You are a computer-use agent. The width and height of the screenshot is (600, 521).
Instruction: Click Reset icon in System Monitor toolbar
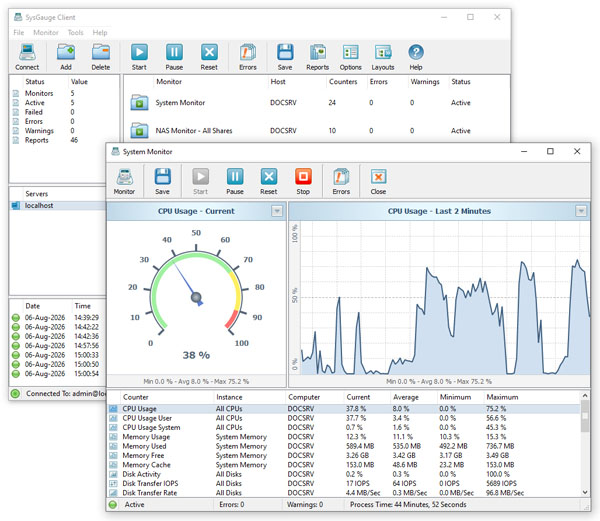click(x=269, y=177)
